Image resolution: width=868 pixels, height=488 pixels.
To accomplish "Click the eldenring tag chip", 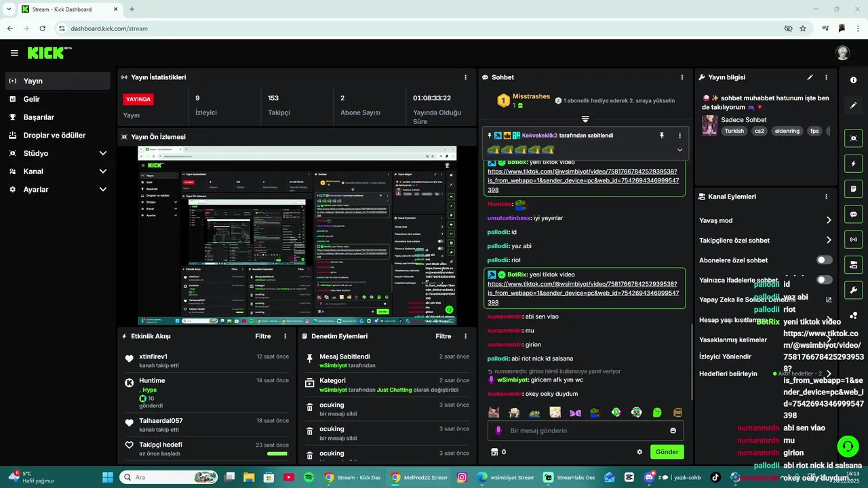I will [x=788, y=131].
